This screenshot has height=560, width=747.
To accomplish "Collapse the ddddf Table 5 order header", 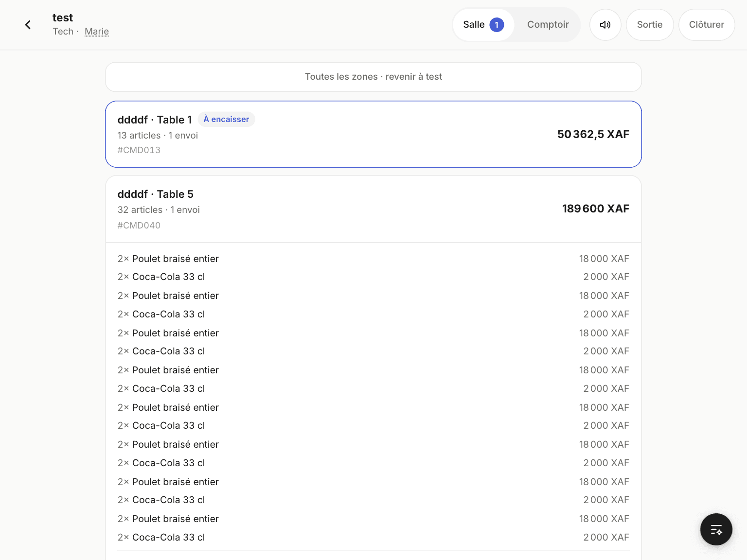I will click(x=373, y=209).
